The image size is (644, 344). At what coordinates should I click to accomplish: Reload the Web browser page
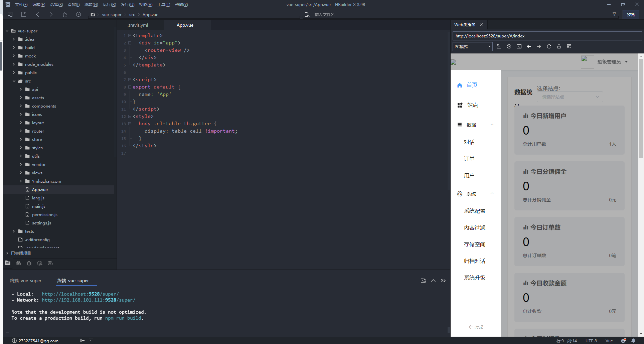(x=549, y=46)
